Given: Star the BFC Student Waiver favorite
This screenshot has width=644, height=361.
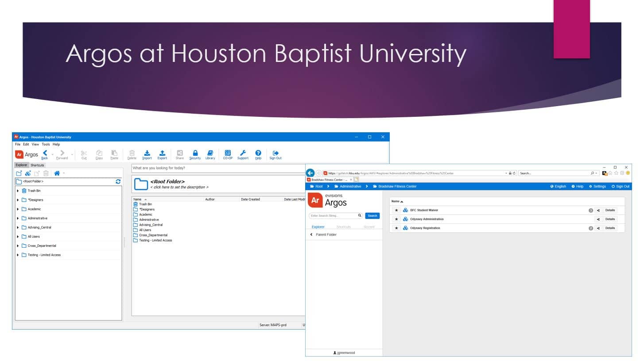Looking at the screenshot, I should point(396,210).
